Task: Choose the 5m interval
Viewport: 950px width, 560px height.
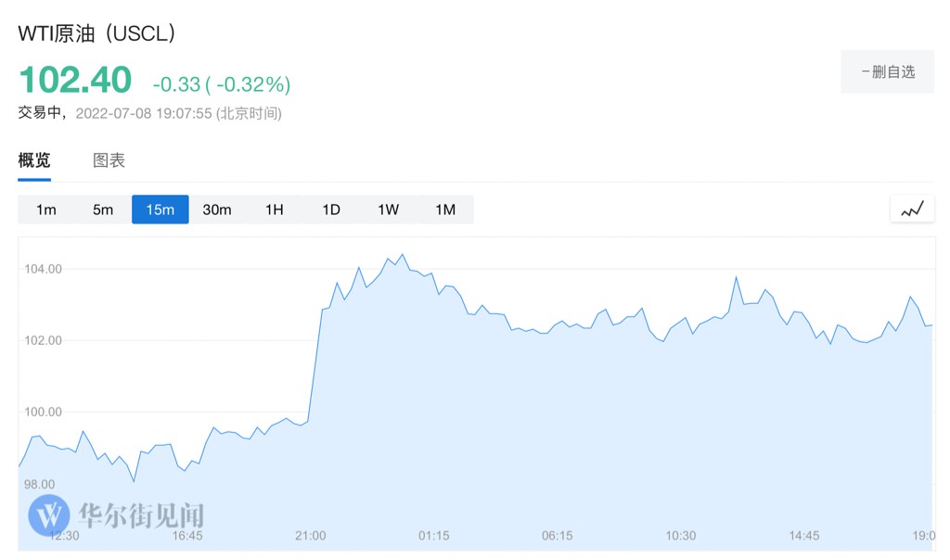Action: point(103,210)
